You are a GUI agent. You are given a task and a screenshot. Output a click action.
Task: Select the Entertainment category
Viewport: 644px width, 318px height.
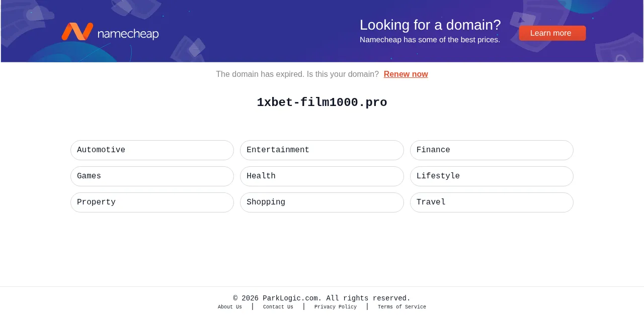pos(322,150)
